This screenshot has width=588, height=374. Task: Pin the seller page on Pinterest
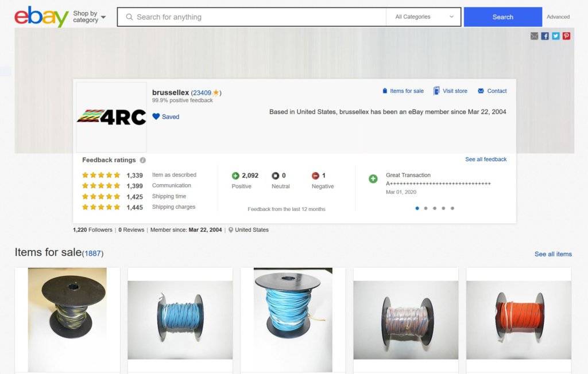click(x=566, y=36)
